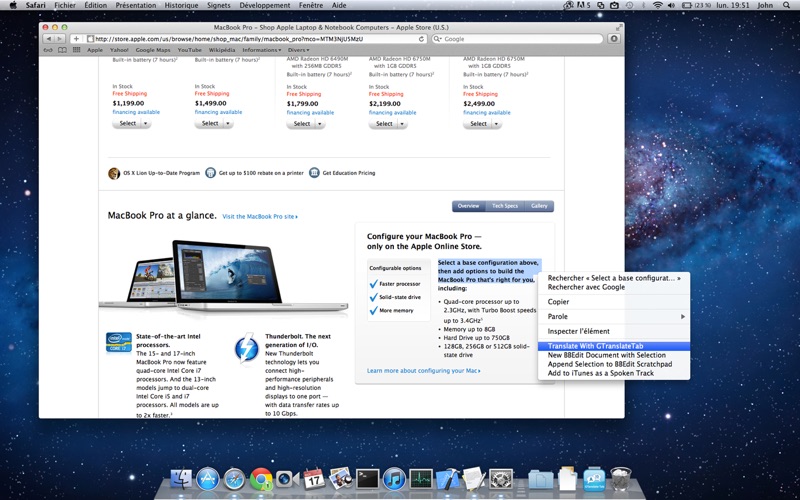800x500 pixels.
Task: Open Spotlight magnifier in menu bar
Action: [x=787, y=5]
